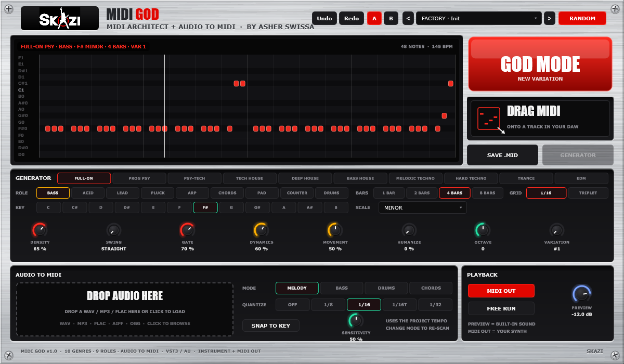
Task: Click the PREVIEW volume knob
Action: tap(582, 294)
